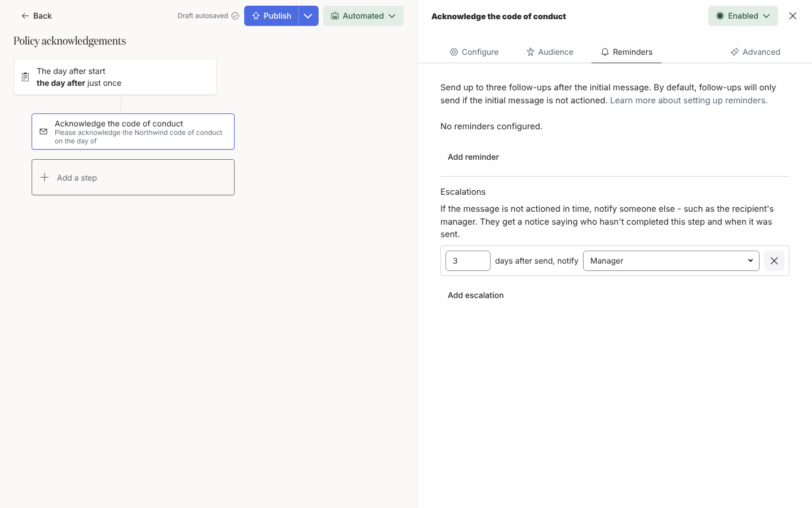Add a reminder
Screen dimensions: 812x508
pos(473,157)
